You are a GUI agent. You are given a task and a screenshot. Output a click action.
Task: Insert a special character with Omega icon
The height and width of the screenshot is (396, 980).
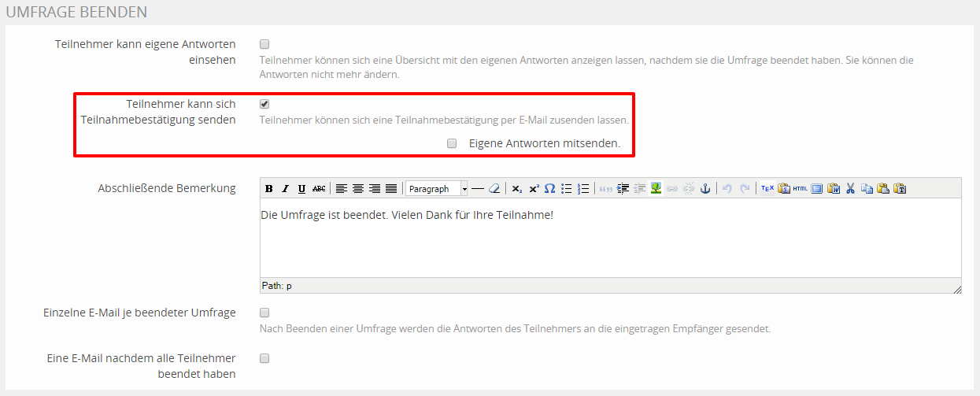tap(550, 189)
